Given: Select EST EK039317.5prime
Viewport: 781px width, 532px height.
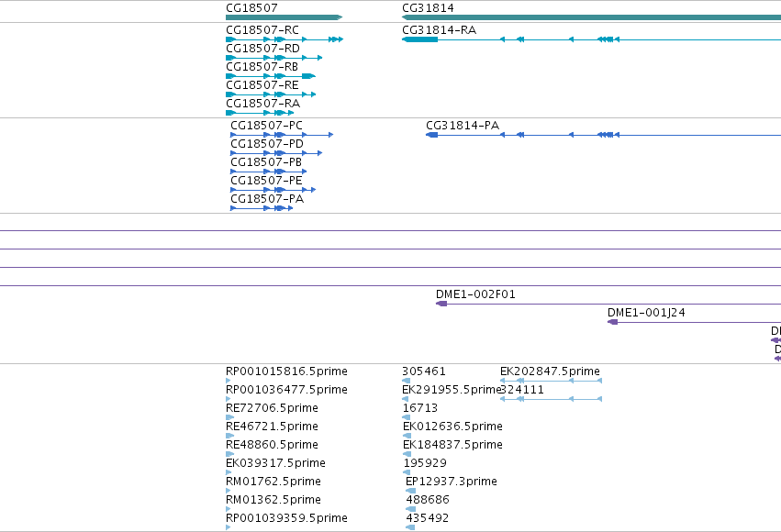Looking at the screenshot, I should pyautogui.click(x=275, y=463).
